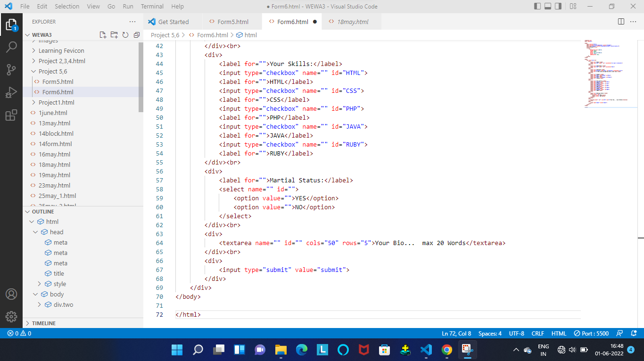Open File Explorer from taskbar
The image size is (644, 361).
click(281, 350)
